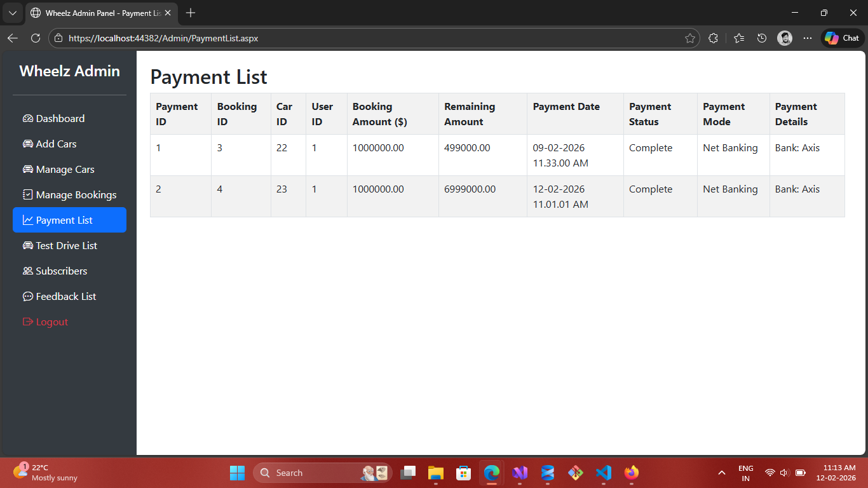Open the Dashboard sidebar link
868x488 pixels.
pos(60,119)
